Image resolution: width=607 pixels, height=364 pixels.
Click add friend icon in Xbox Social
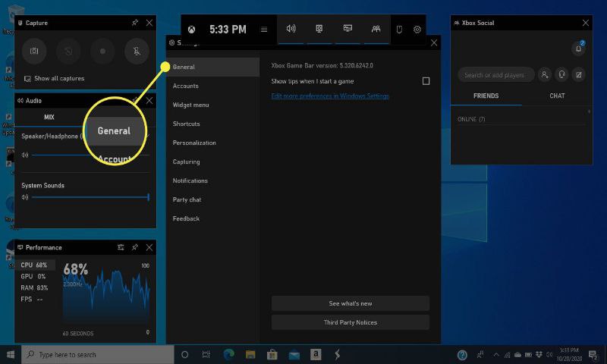tap(545, 74)
